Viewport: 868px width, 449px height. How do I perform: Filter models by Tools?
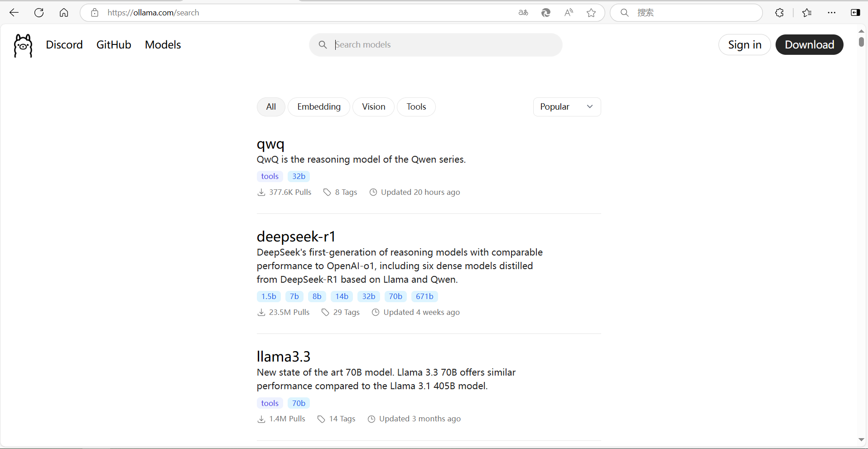click(x=416, y=107)
